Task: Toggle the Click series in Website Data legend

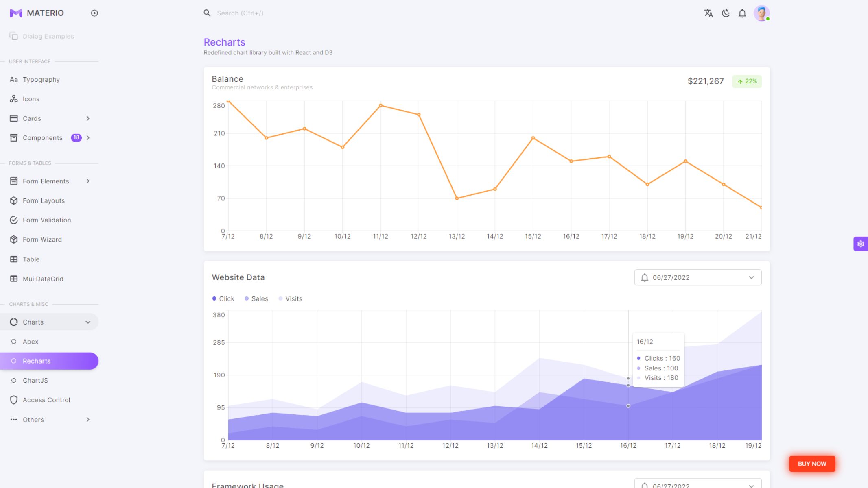Action: [223, 298]
